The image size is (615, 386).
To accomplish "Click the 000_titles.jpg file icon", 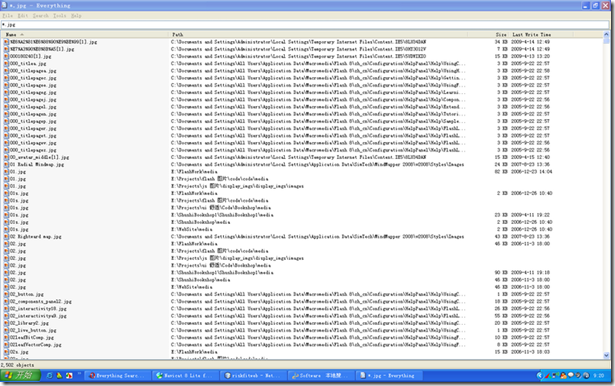I will 6,64.
